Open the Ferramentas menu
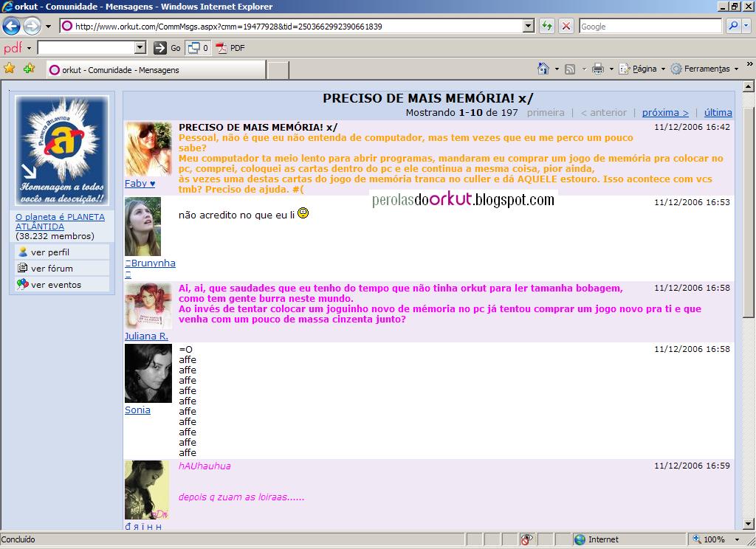 click(x=704, y=69)
